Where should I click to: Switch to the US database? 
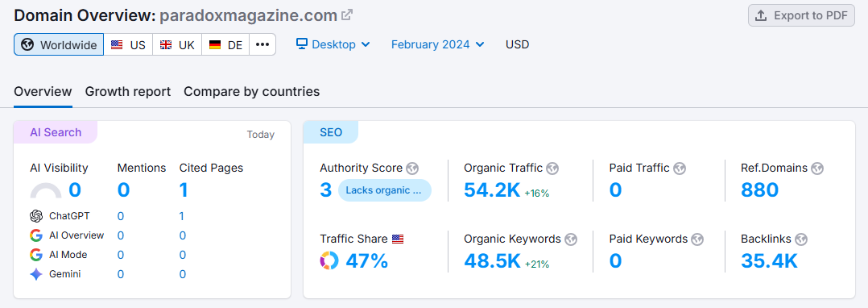[128, 45]
